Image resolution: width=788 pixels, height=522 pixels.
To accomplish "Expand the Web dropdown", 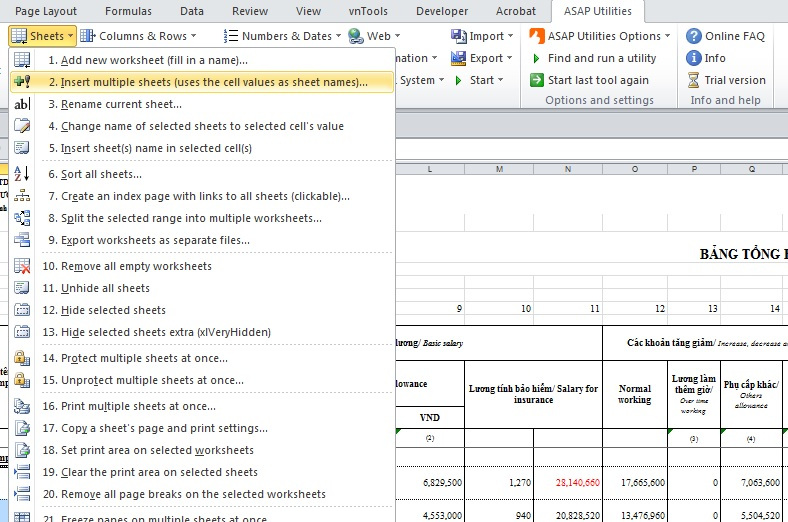I will click(x=374, y=36).
